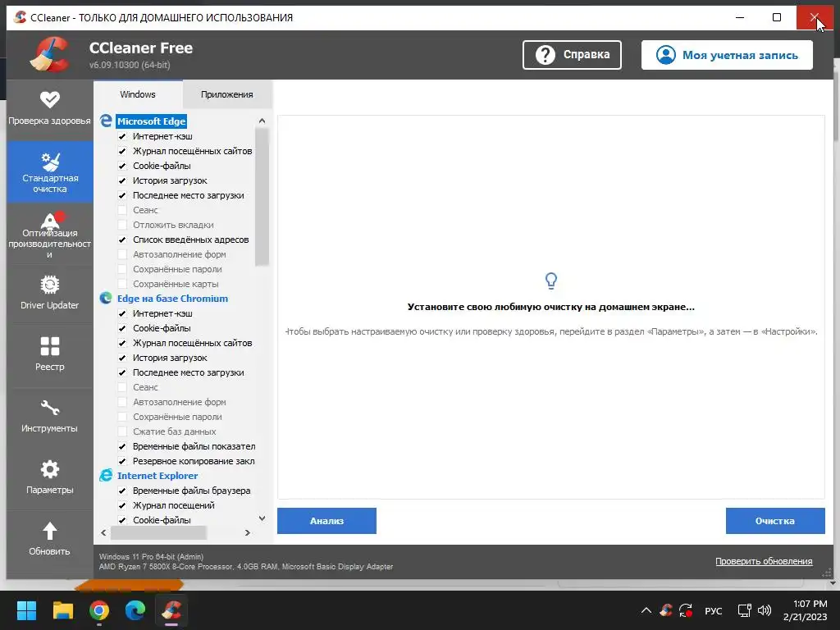840x630 pixels.
Task: Open Windows Start menu
Action: point(26,610)
